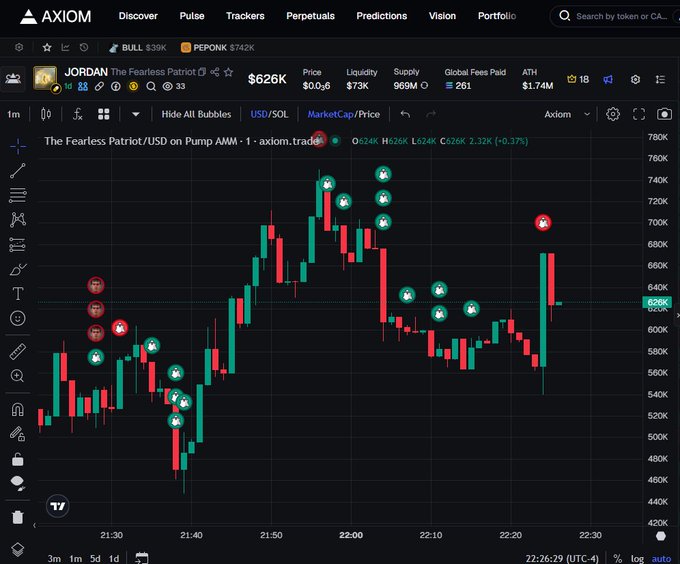Take a chart snapshot with camera icon
This screenshot has height=564, width=680.
664,114
